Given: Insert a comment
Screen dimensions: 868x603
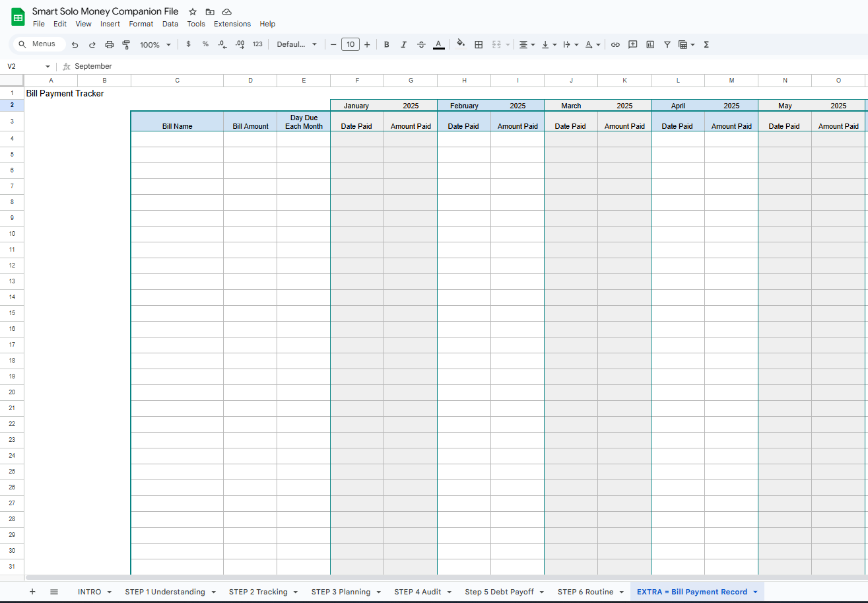Looking at the screenshot, I should 632,44.
